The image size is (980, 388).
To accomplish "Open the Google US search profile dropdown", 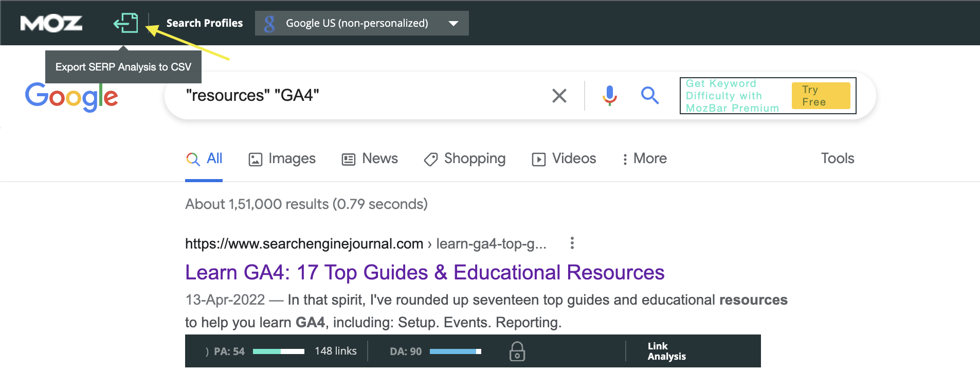I will coord(362,23).
